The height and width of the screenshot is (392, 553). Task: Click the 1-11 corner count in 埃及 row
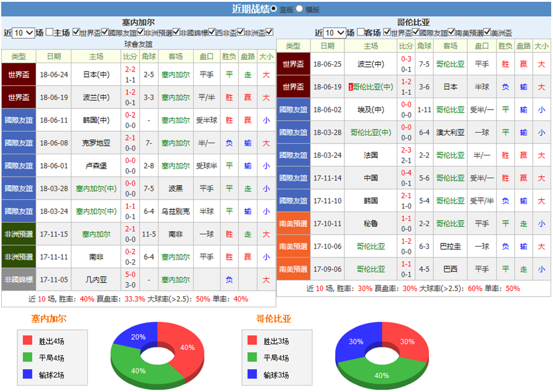click(x=424, y=110)
